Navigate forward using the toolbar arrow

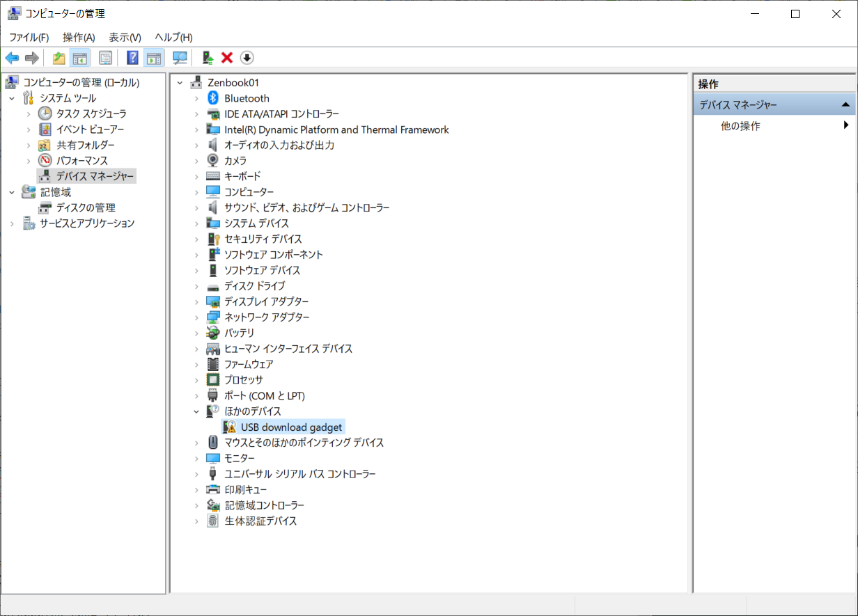(x=31, y=57)
